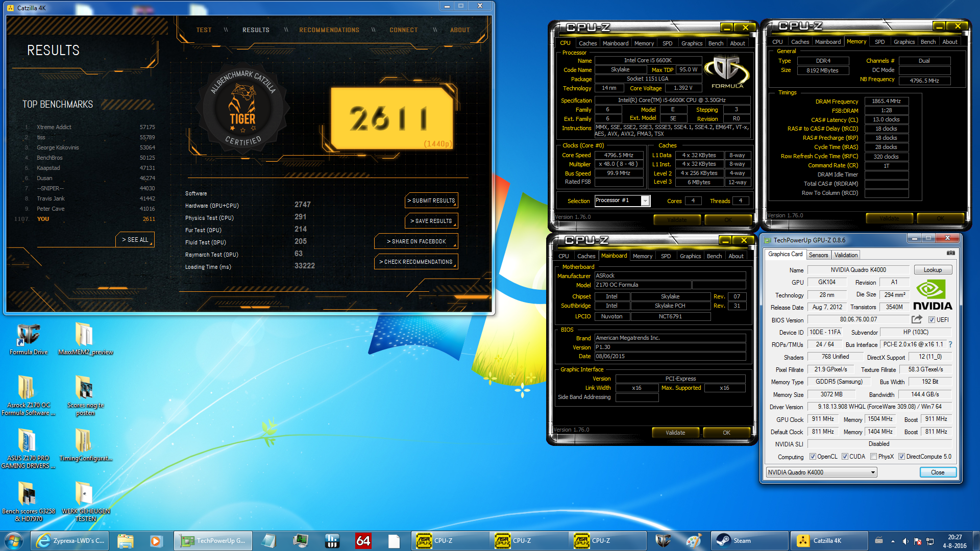The image size is (980, 551).
Task: Toggle the CUDA checkbox
Action: click(845, 457)
